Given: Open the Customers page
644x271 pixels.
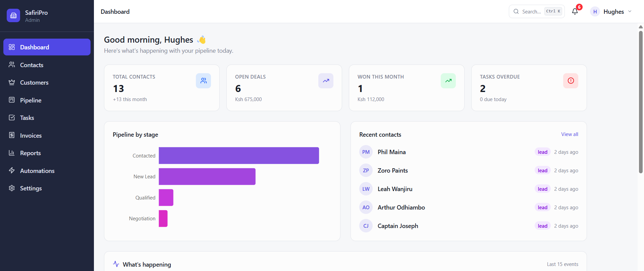Looking at the screenshot, I should coord(47,82).
